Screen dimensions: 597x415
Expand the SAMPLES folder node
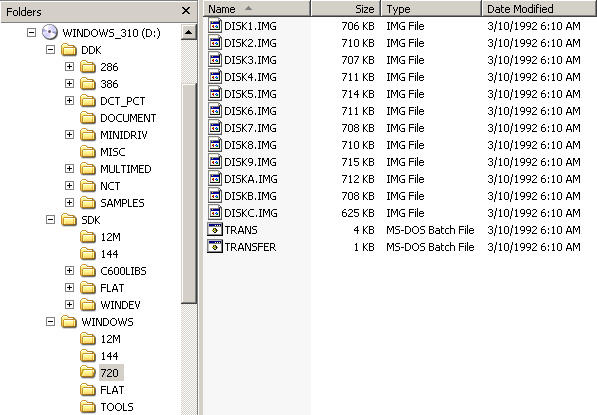[69, 203]
